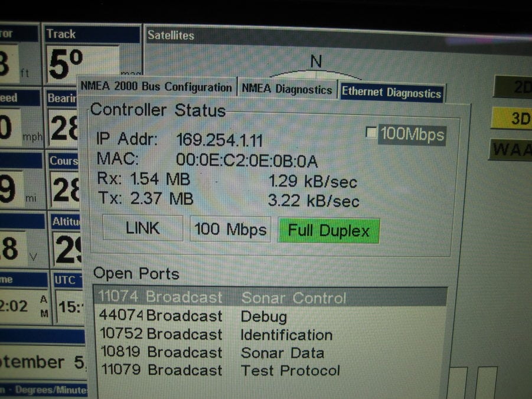This screenshot has height=399, width=532.
Task: Select port 10752 Identification row
Action: click(x=270, y=335)
